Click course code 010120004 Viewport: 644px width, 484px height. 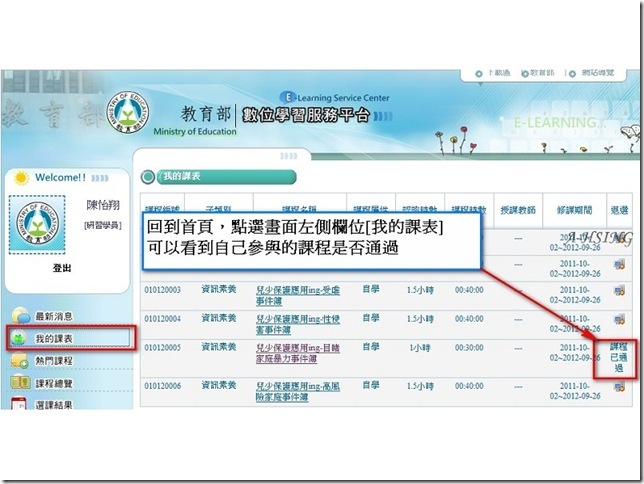(x=162, y=319)
